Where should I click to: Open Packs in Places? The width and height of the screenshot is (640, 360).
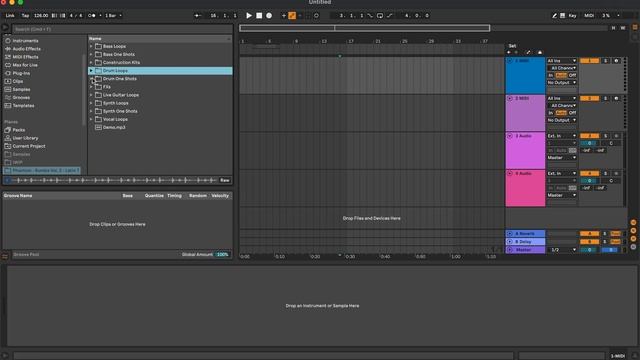coord(19,130)
